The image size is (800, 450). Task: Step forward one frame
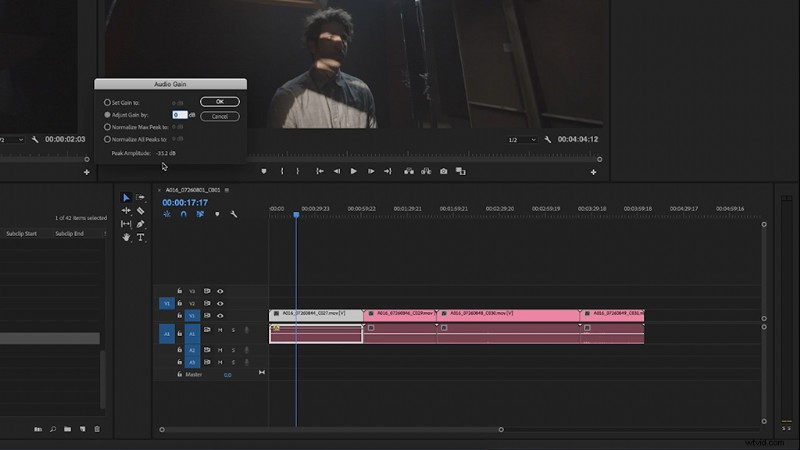371,171
